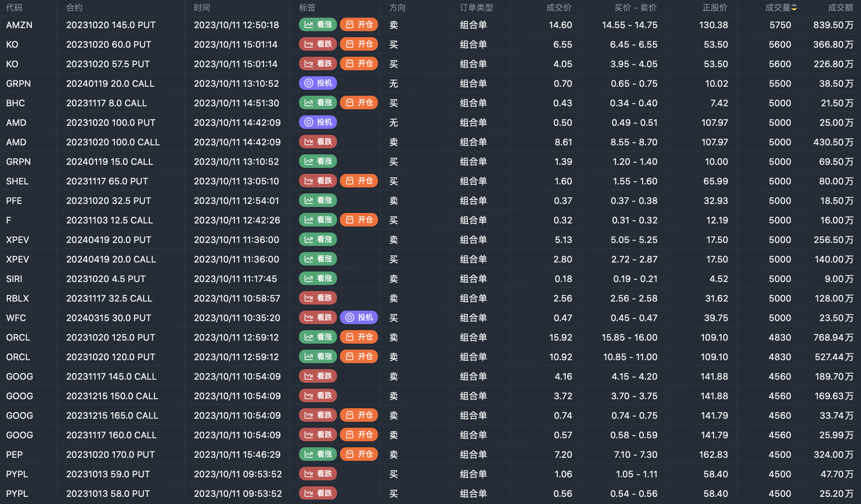
Task: Click the 开仓 tag on F 12.5 CALL
Action: [x=359, y=220]
